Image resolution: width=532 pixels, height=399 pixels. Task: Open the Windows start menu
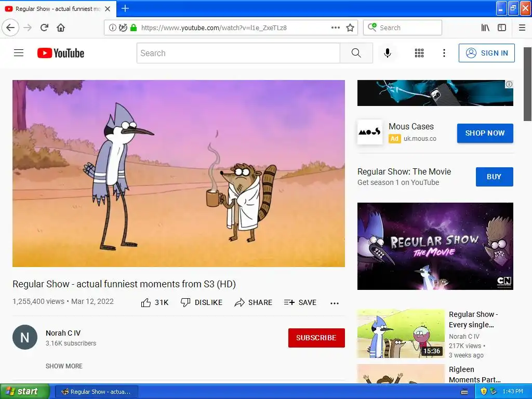coord(24,392)
